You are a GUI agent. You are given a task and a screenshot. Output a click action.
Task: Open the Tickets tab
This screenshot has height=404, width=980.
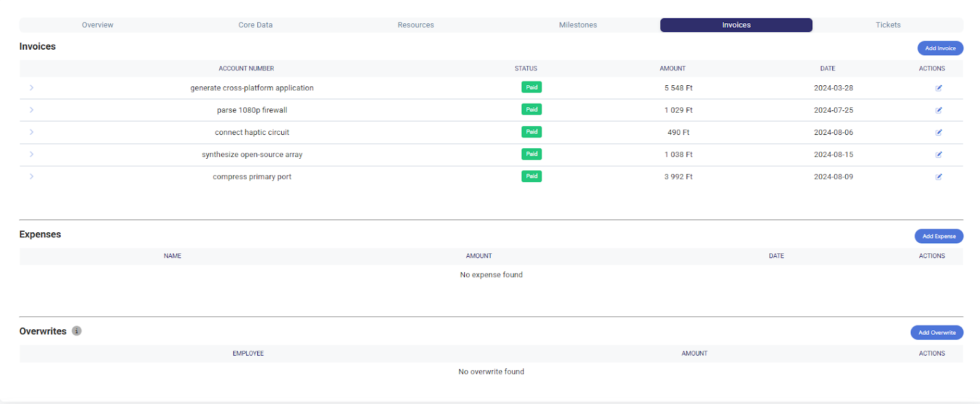[888, 25]
